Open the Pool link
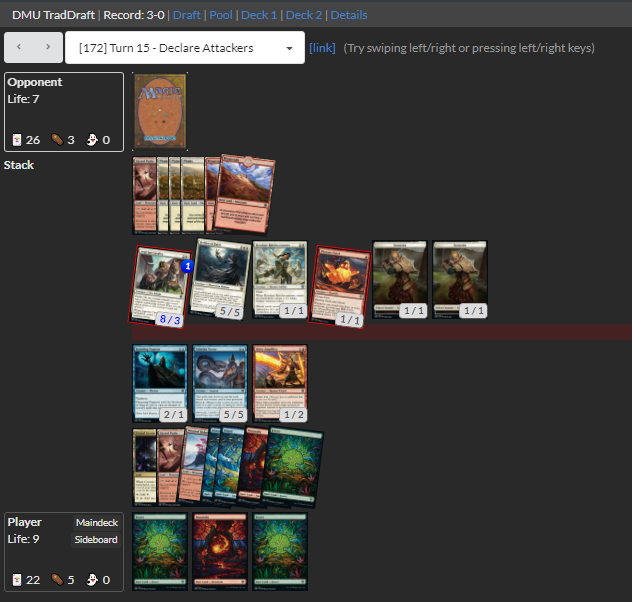The image size is (632, 602). (220, 15)
